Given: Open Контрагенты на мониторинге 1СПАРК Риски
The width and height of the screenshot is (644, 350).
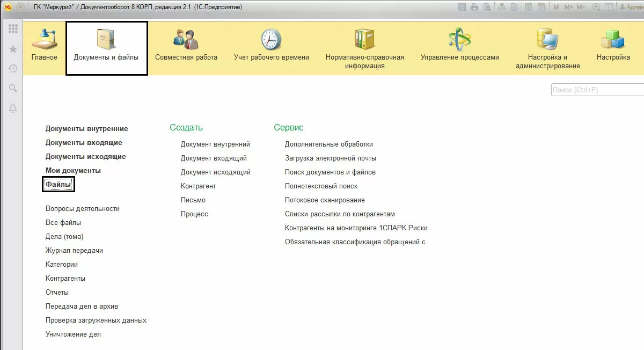Looking at the screenshot, I should [x=356, y=228].
